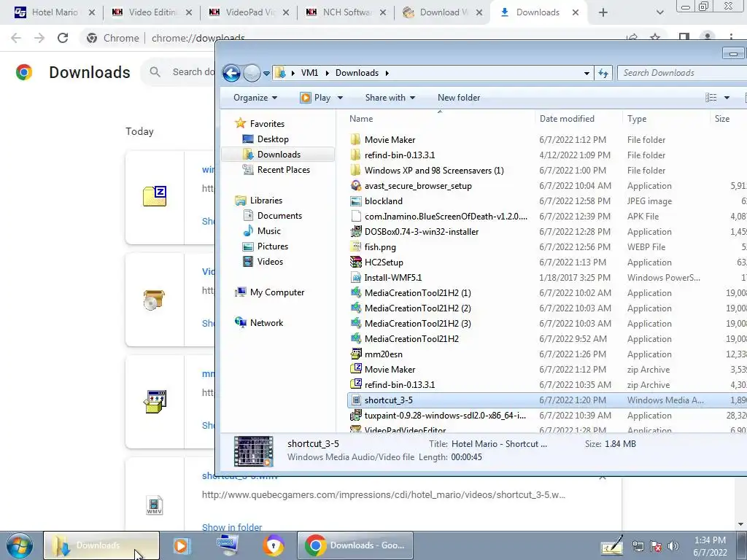Viewport: 747px width, 560px height.
Task: Click the pen input panel tray icon
Action: click(612, 546)
